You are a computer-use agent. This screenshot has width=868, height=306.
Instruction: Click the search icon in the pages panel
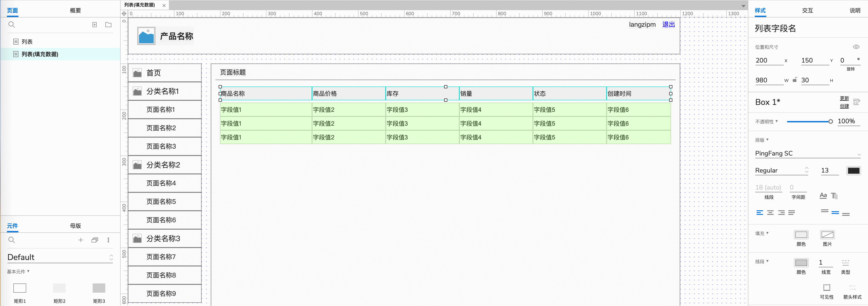tap(12, 25)
